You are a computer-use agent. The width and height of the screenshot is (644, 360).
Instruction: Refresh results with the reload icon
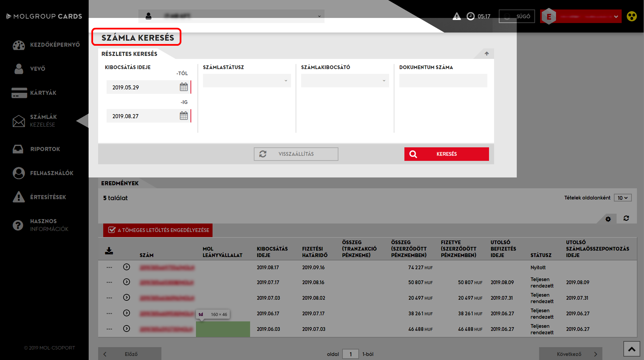pos(626,218)
